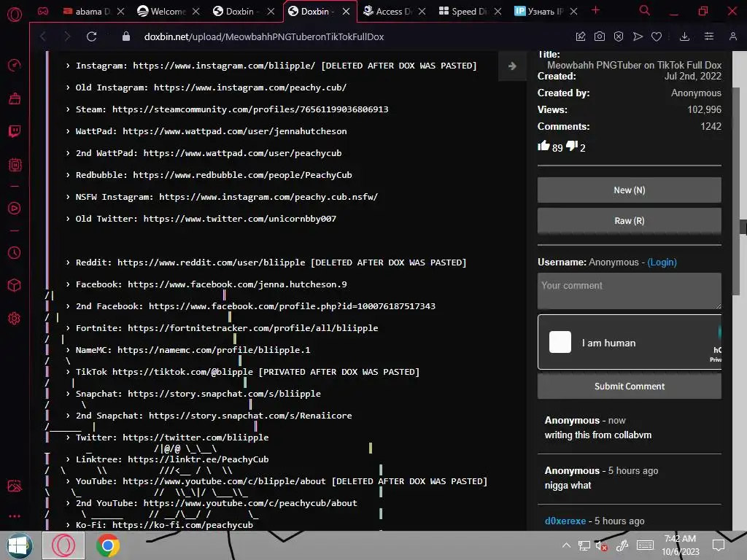The height and width of the screenshot is (560, 747).
Task: Open the send Flow arrow icon
Action: 638,36
